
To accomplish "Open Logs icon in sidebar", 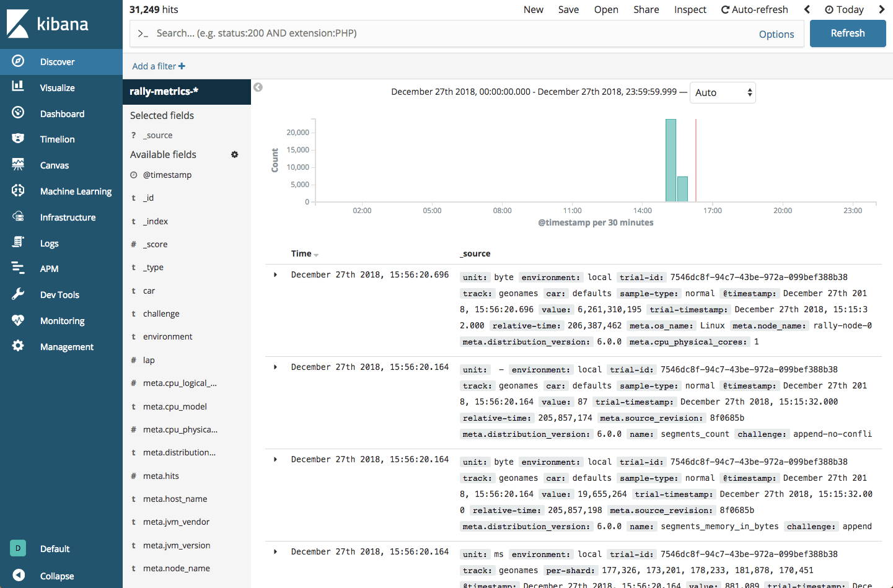I will 18,243.
